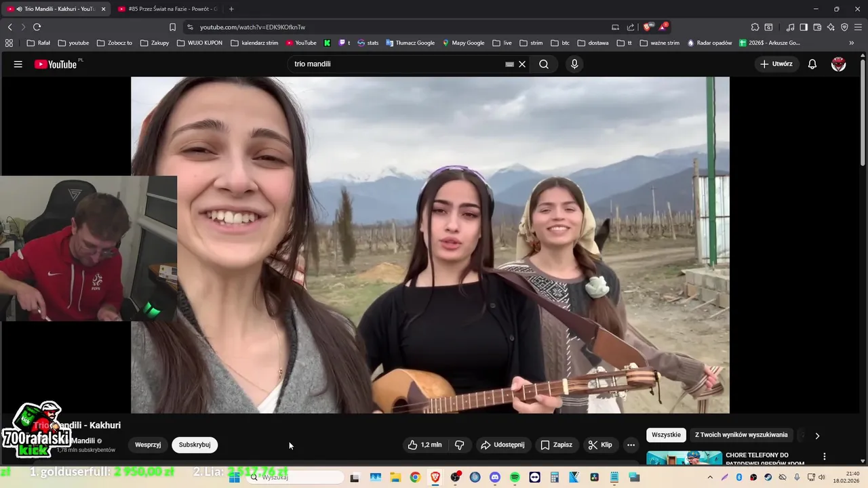Click the page vertical scrollbar thumb

tap(863, 112)
